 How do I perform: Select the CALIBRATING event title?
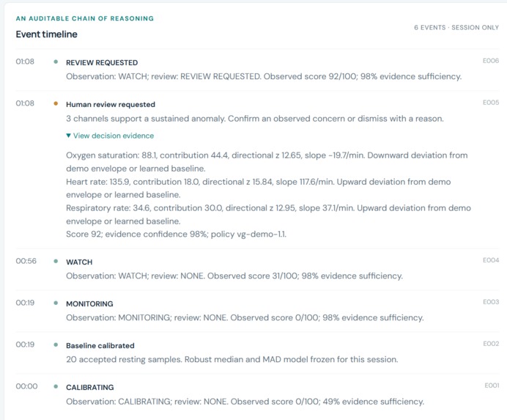tap(90, 387)
